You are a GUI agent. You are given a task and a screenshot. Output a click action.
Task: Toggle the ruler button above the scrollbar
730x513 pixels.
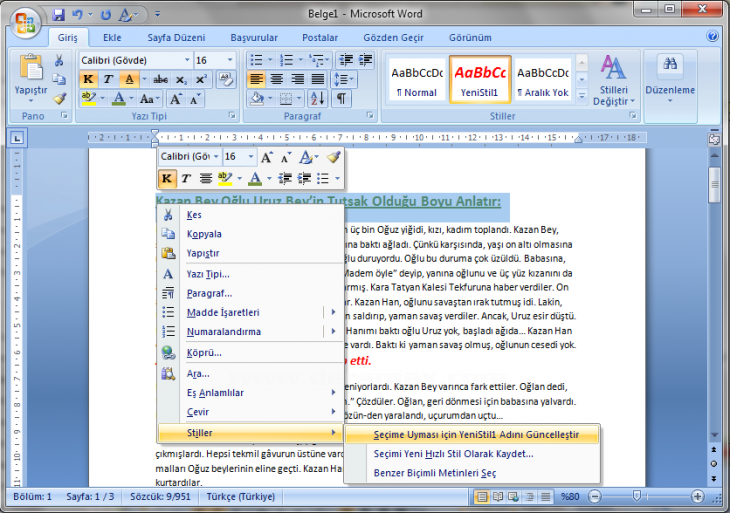point(714,139)
